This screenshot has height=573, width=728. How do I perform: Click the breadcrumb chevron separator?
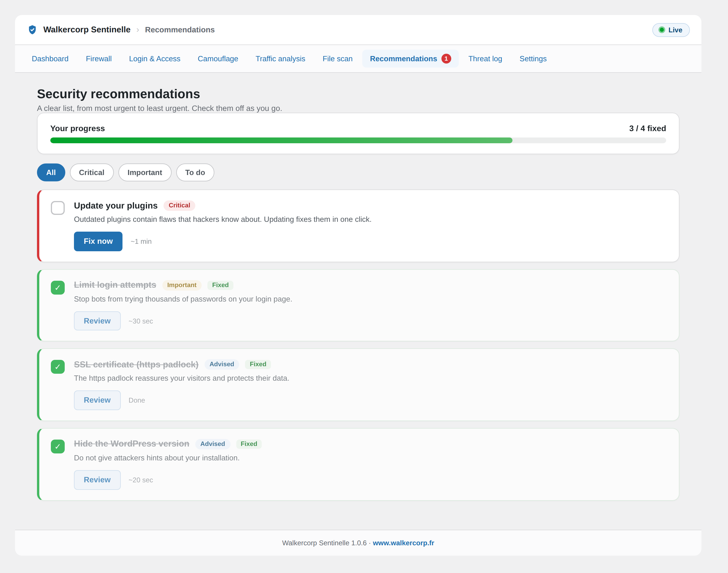pos(138,30)
